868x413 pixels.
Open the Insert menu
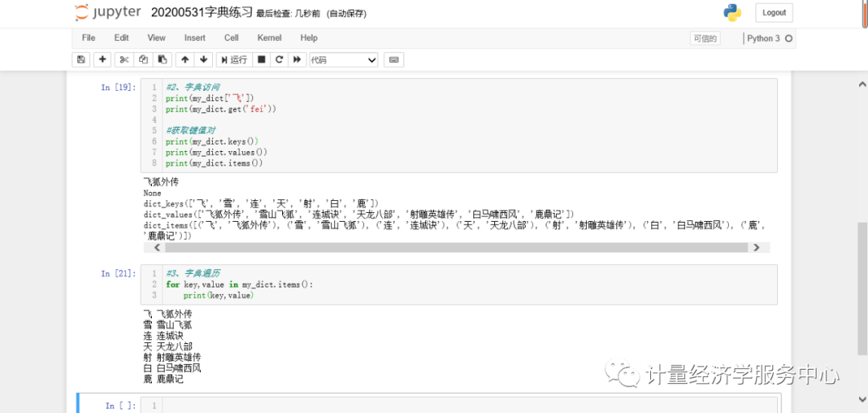click(x=194, y=38)
